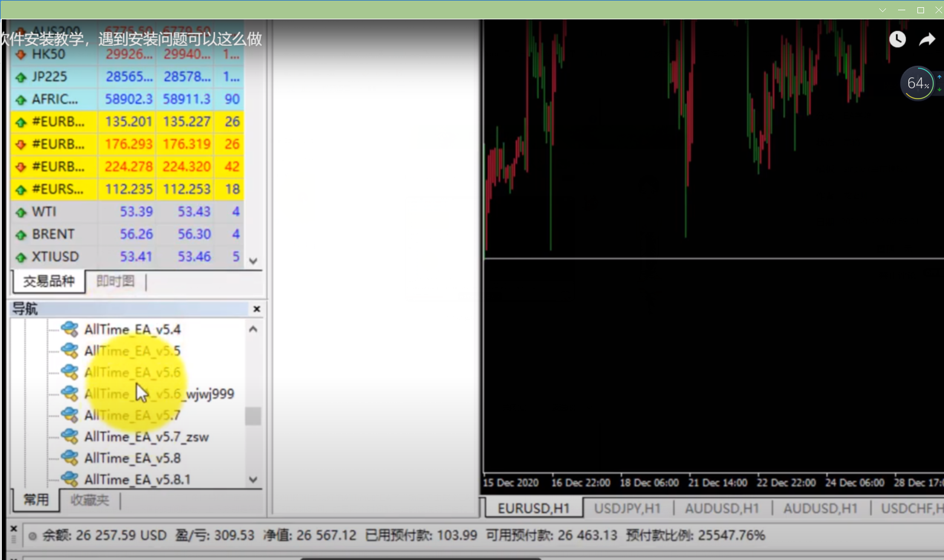944x560 pixels.
Task: Click the circular 64% indicator widget
Action: coord(918,83)
